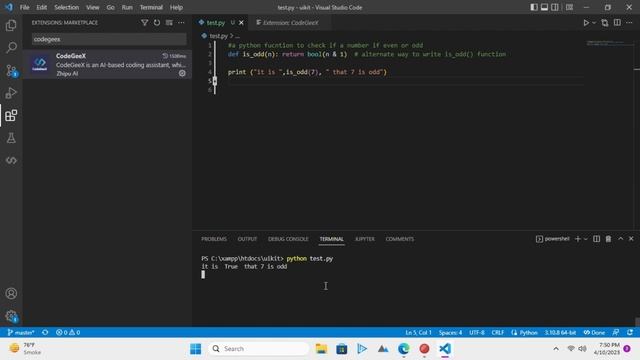Viewport: 640px width, 360px height.
Task: Open the Edit menu
Action: click(42, 7)
